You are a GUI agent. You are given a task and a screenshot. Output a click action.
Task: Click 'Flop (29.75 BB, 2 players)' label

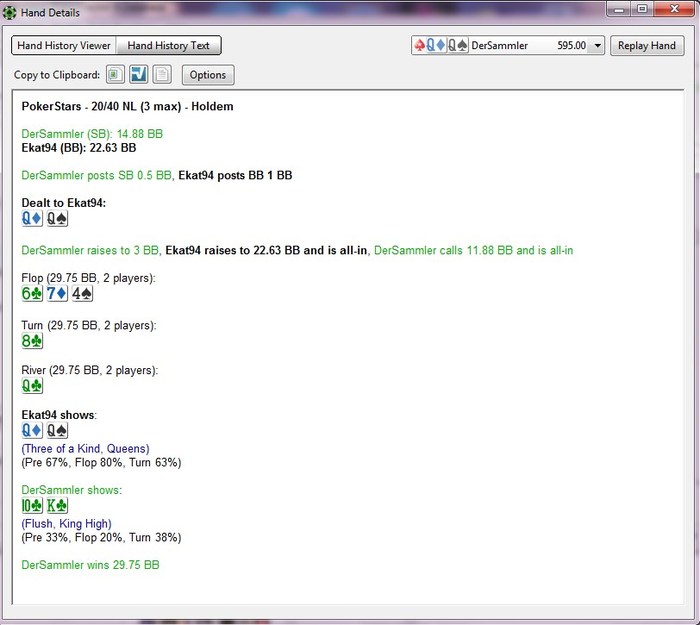88,278
